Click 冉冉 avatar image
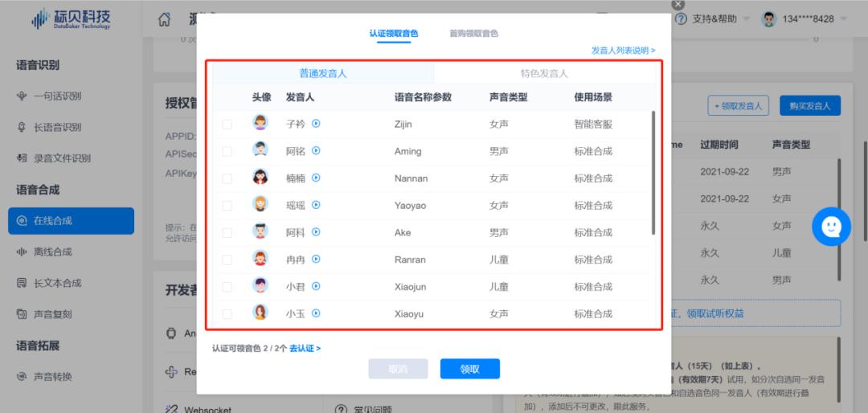The image size is (868, 413). tap(260, 259)
